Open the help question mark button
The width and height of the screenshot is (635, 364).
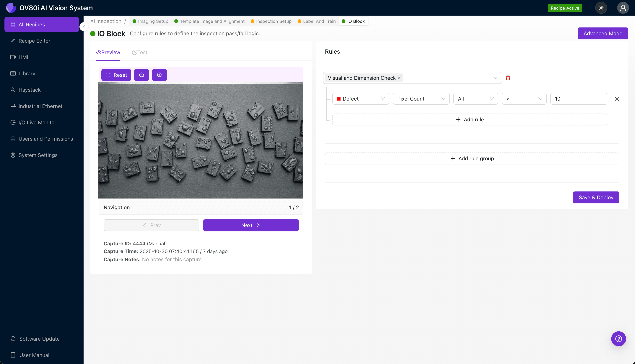[618, 339]
